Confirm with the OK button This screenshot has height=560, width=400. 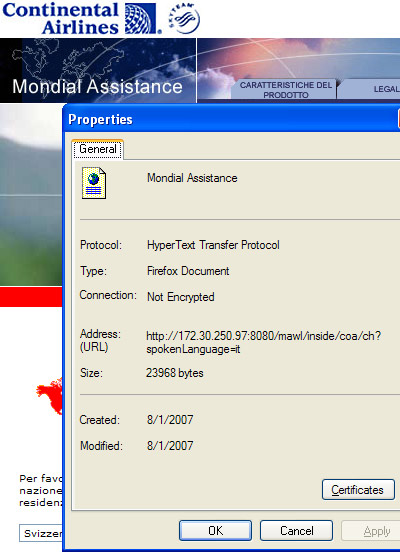tap(215, 530)
